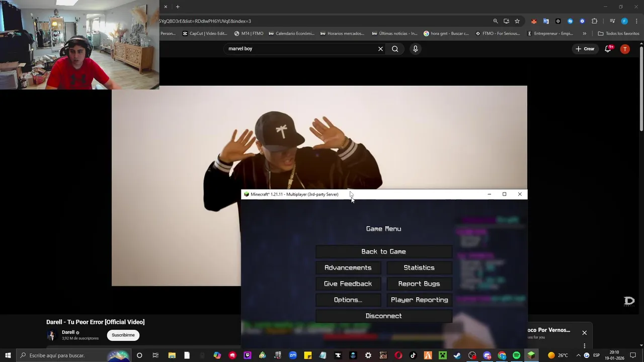The image size is (644, 362).
Task: Disconnect from the Minecraft server
Action: point(383,316)
